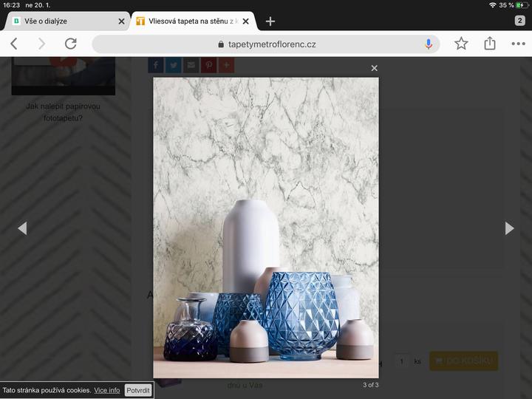Click the quantity field showing 1
This screenshot has width=532, height=399.
[402, 361]
